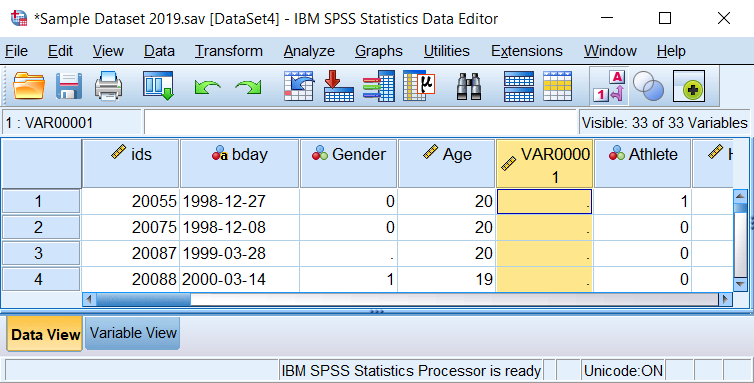This screenshot has height=383, width=754.
Task: Recall recently used dialogs icon
Action: click(158, 86)
